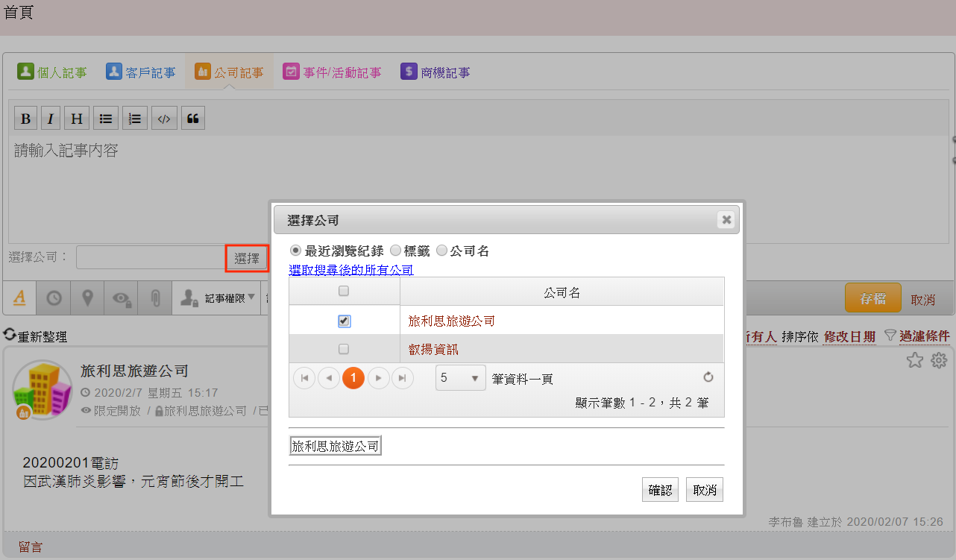This screenshot has width=956, height=560.
Task: Click the location pin icon
Action: [x=87, y=298]
